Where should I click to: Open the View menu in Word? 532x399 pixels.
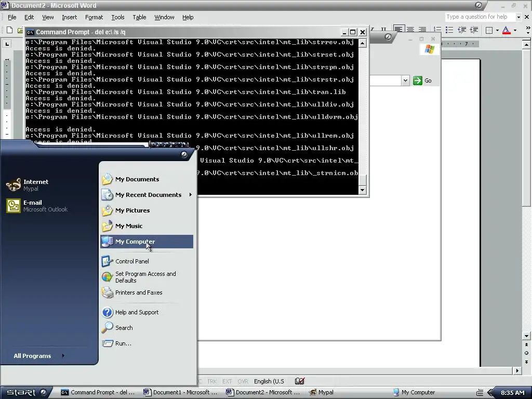click(x=48, y=17)
